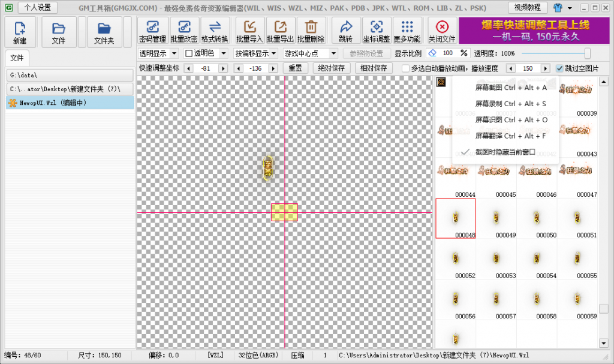Image resolution: width=614 pixels, height=364 pixels.
Task: Open the 坐标调整 coordinate adjustment tool
Action: coord(377,30)
